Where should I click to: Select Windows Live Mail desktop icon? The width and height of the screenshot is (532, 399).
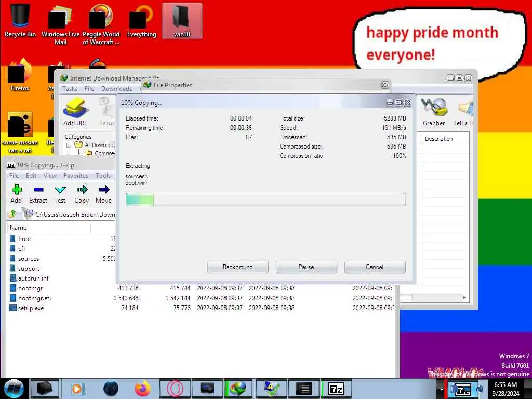pos(60,24)
